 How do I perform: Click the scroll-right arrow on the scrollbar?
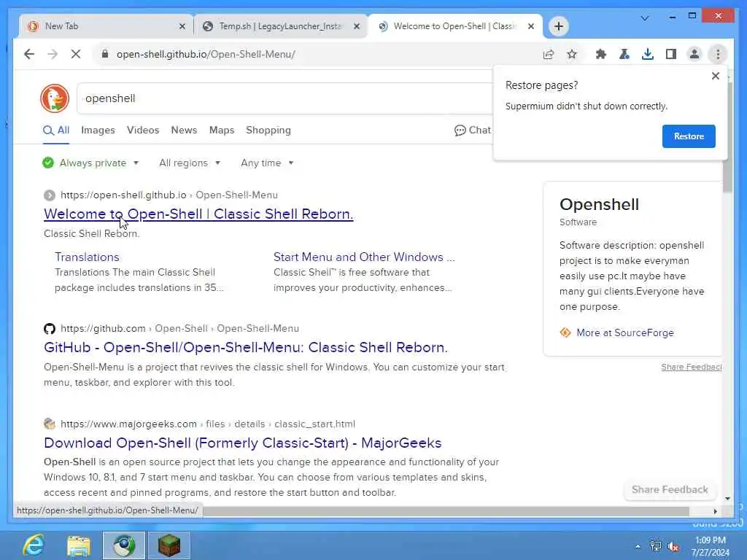click(715, 511)
